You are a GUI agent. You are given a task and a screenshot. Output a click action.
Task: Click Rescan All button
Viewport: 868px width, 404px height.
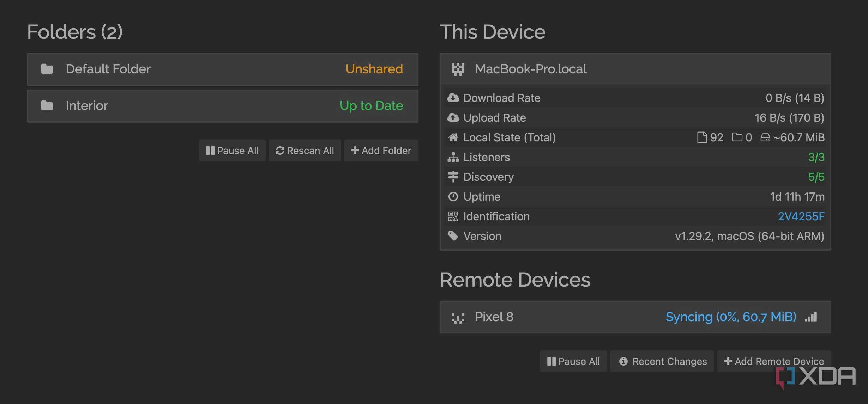305,151
